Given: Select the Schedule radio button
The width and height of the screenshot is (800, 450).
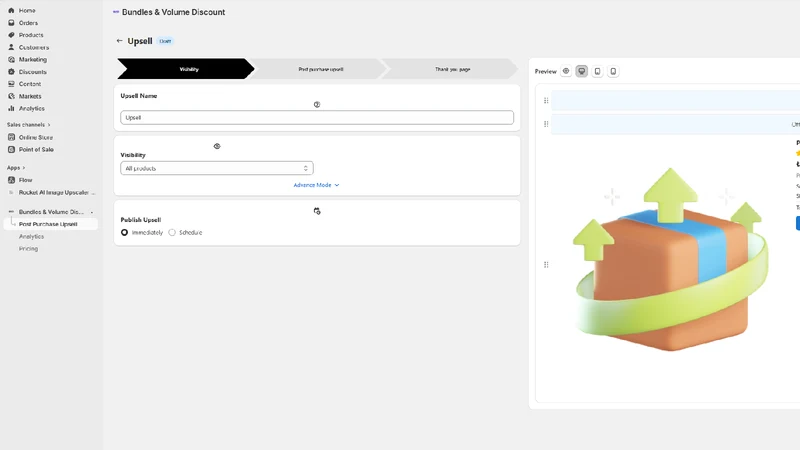Looking at the screenshot, I should click(172, 233).
